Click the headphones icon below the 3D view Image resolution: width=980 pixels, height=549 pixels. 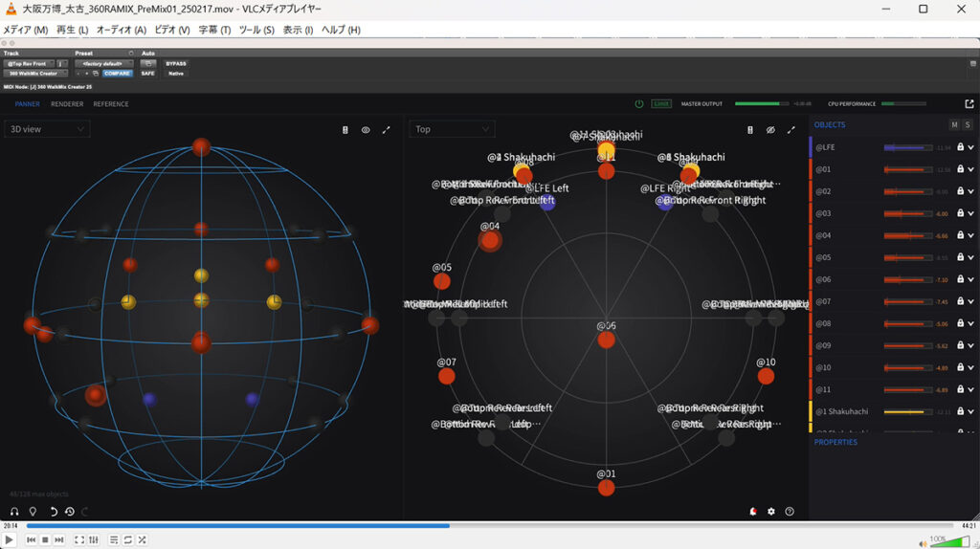(x=14, y=512)
